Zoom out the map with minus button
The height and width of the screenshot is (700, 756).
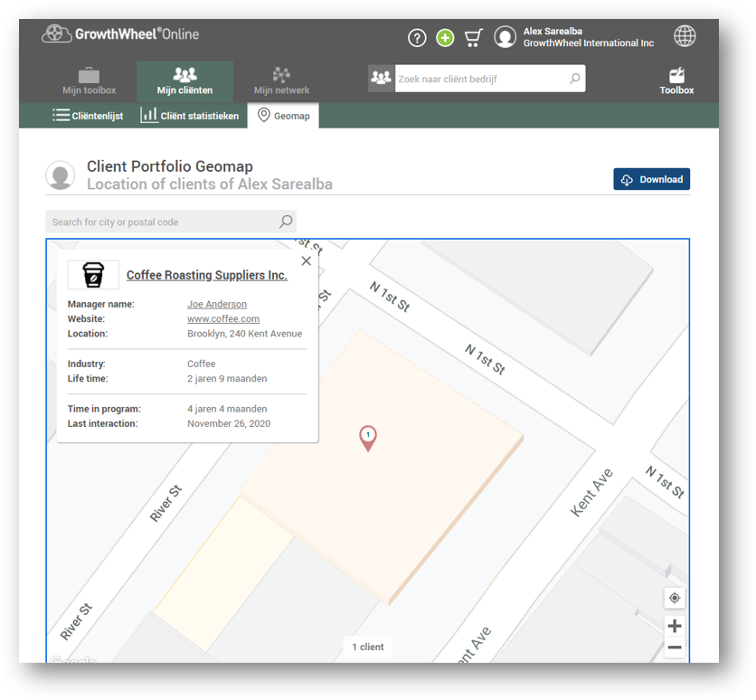675,647
